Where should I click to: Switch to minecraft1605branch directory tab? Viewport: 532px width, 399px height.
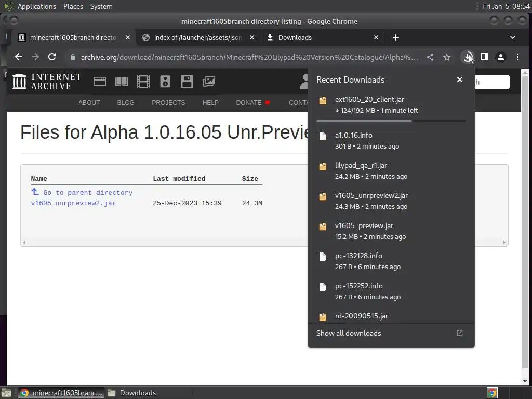[x=74, y=37]
